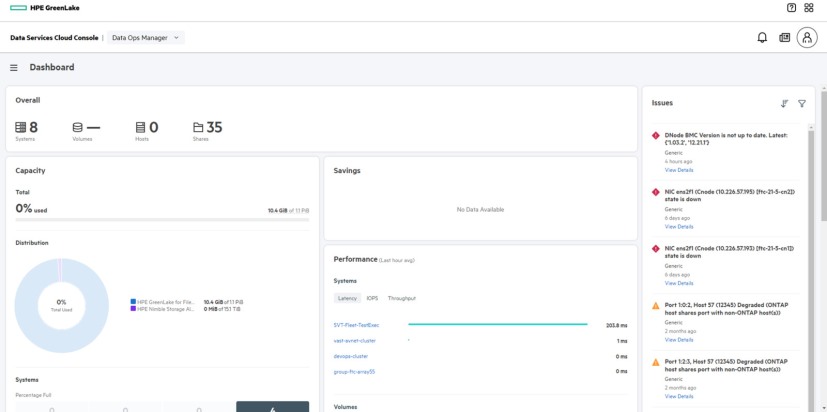The width and height of the screenshot is (827, 412).
Task: View Details for Port 1:0:2 issue
Action: 679,340
